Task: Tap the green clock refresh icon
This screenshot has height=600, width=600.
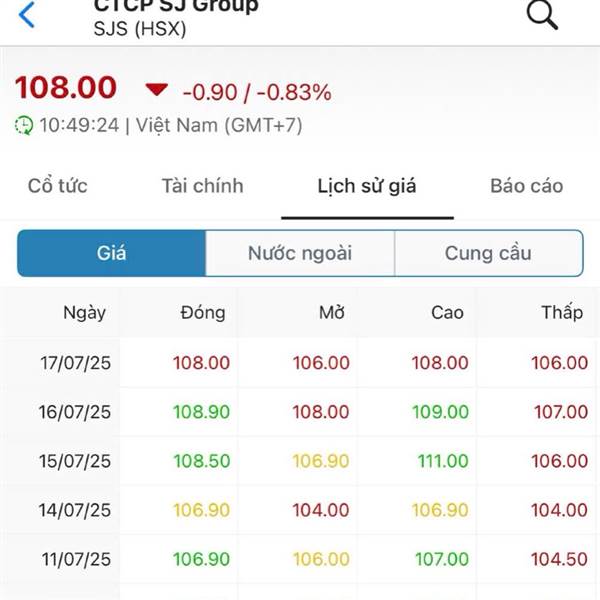Action: (24, 126)
